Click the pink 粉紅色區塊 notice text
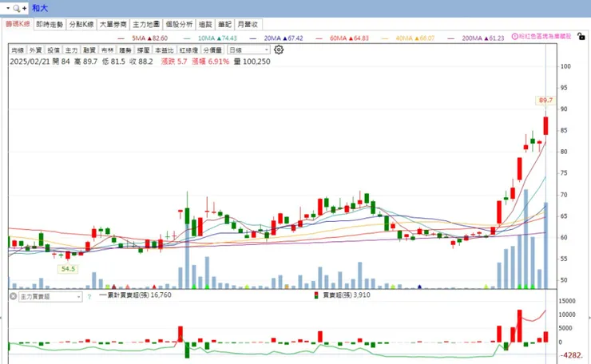 point(545,37)
